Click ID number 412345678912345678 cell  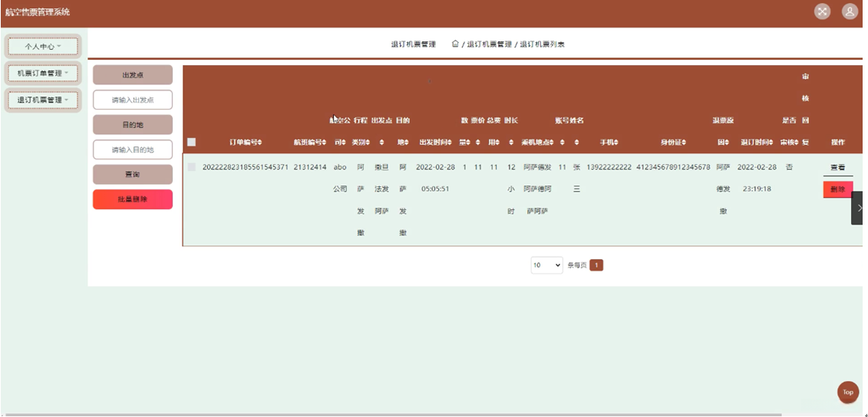click(673, 167)
